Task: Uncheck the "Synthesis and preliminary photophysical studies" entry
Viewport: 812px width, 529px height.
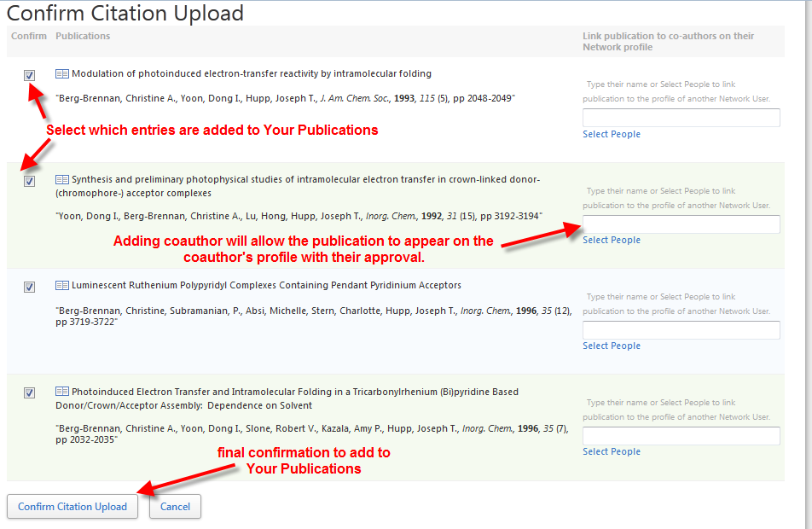Action: click(x=29, y=181)
